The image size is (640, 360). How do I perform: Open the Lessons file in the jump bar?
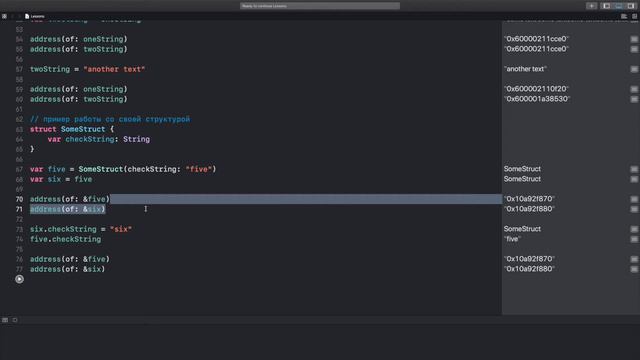(x=35, y=16)
